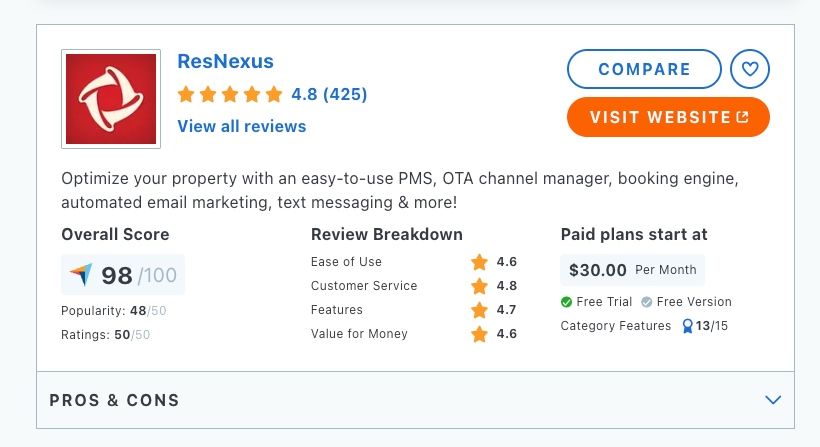Click the 98/100 overall score box
The height and width of the screenshot is (447, 820).
(123, 275)
